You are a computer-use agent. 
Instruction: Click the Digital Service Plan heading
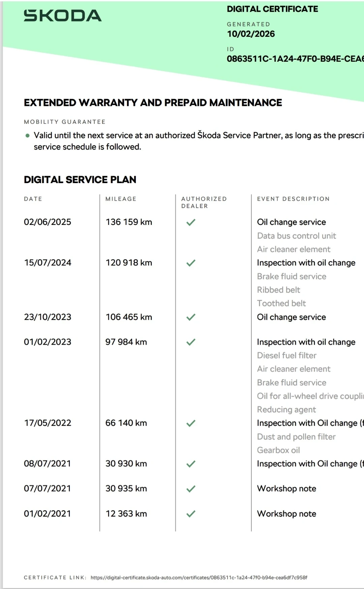coord(80,180)
